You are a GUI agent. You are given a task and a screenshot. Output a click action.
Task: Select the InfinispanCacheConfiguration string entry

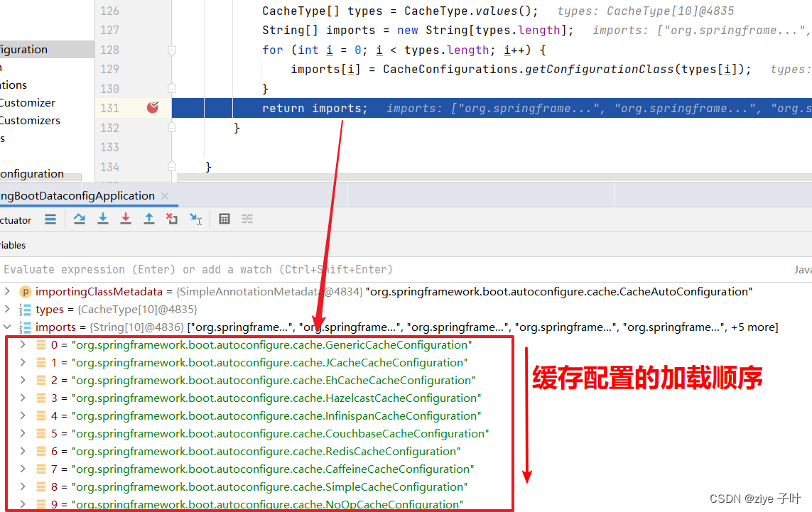(276, 415)
